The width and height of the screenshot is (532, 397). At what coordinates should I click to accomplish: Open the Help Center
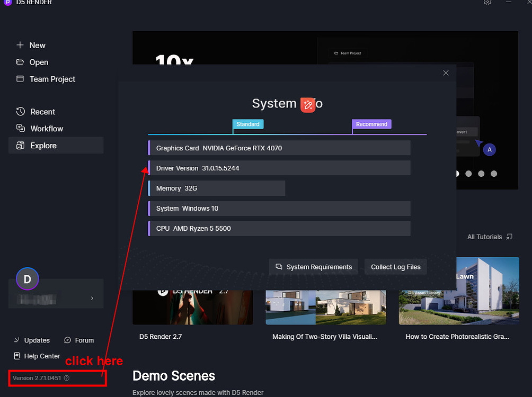pyautogui.click(x=37, y=356)
